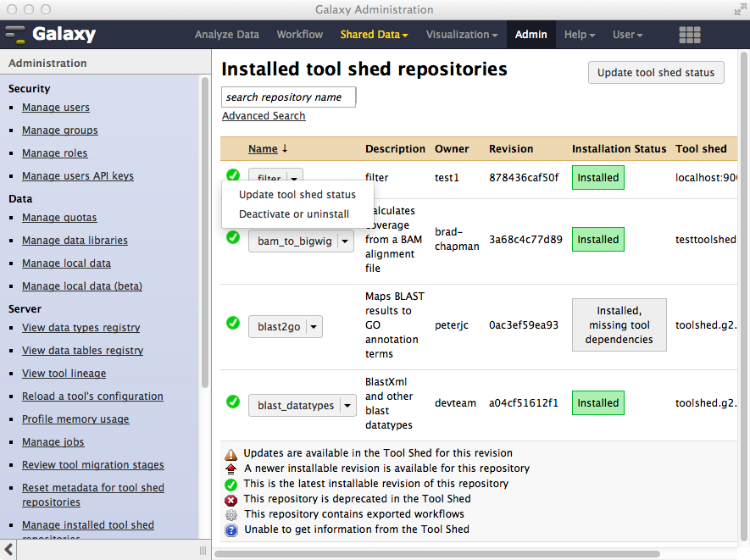The height and width of the screenshot is (560, 750).
Task: Click revision a04cf51612f1 cell
Action: [524, 403]
